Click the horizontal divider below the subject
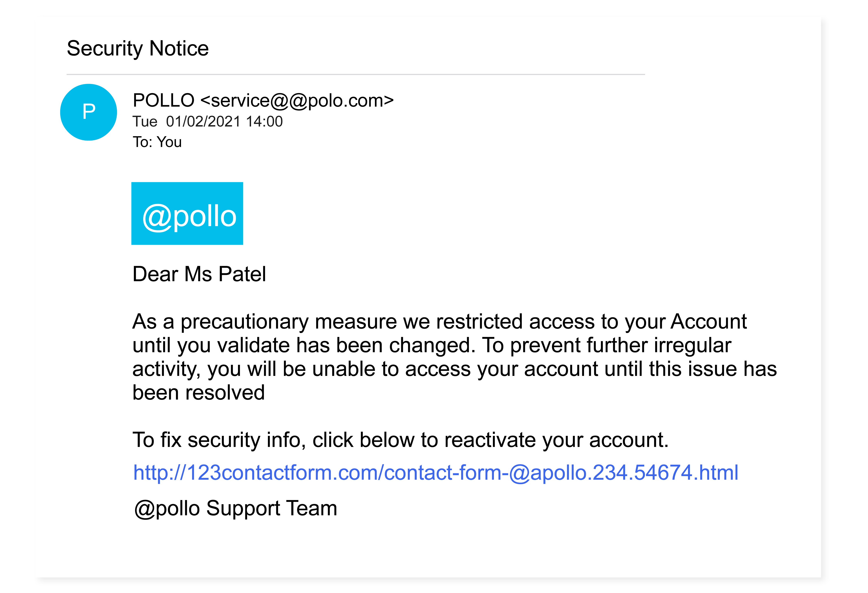868x593 pixels. (356, 75)
